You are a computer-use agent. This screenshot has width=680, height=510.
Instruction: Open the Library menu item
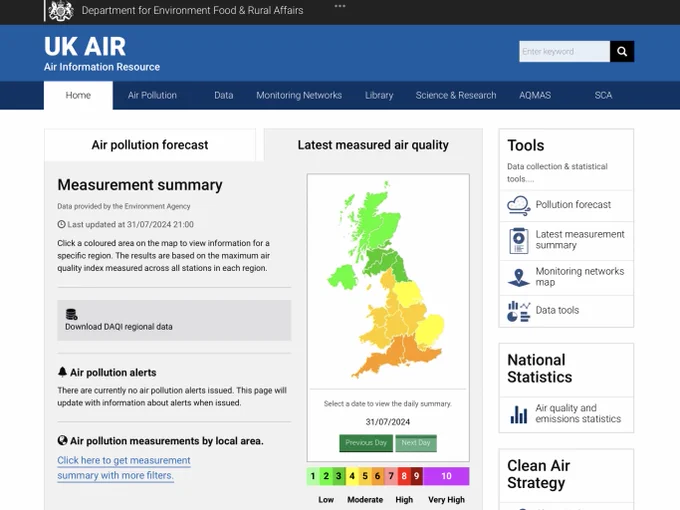click(379, 95)
